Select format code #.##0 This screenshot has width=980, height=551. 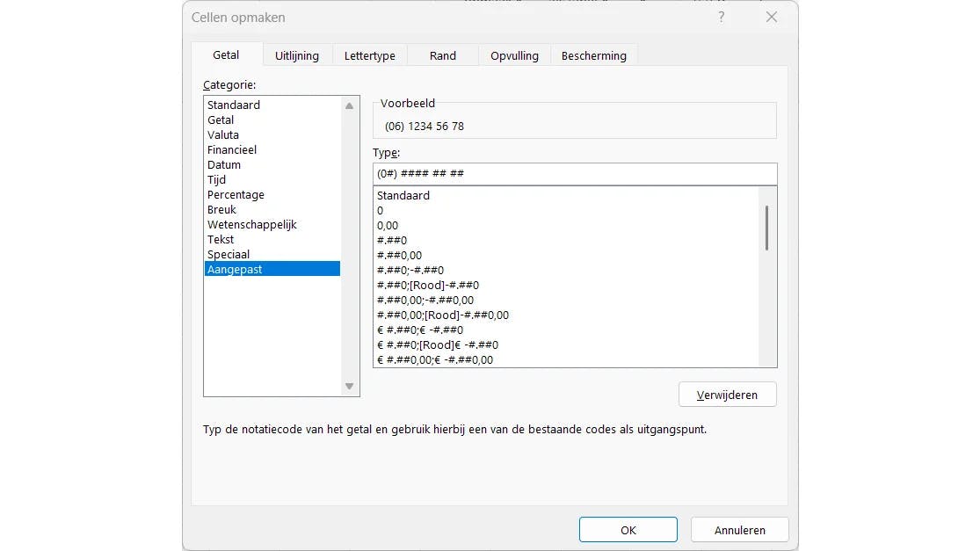point(566,241)
